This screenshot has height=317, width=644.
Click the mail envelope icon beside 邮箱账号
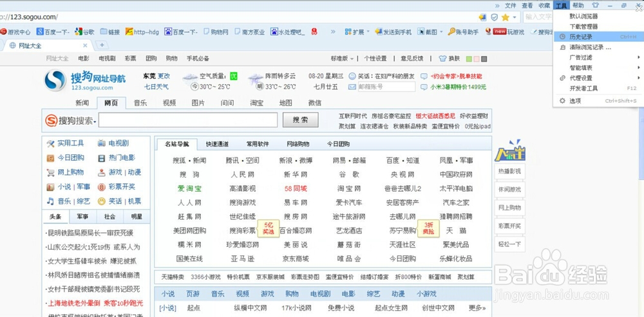coord(352,87)
